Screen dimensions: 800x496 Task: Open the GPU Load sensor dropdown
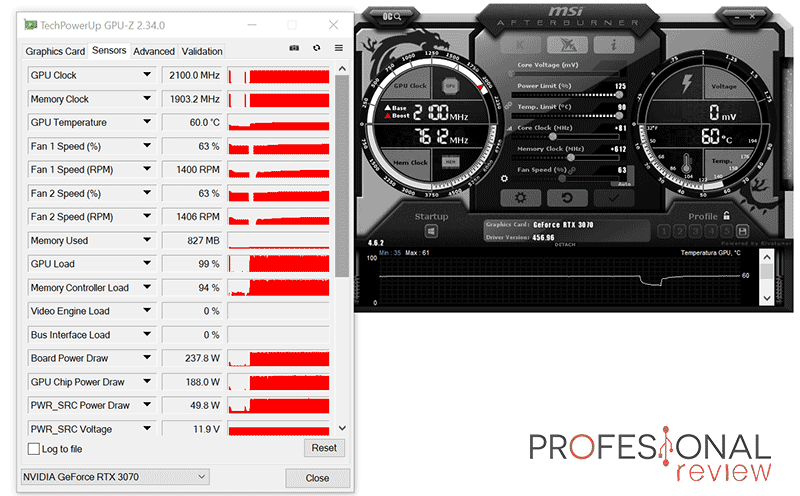coord(147,263)
